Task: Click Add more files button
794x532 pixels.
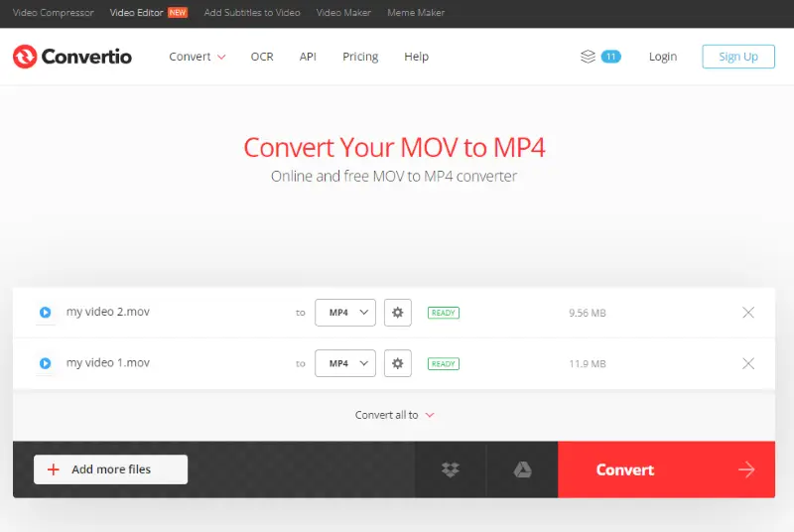Action: [110, 469]
